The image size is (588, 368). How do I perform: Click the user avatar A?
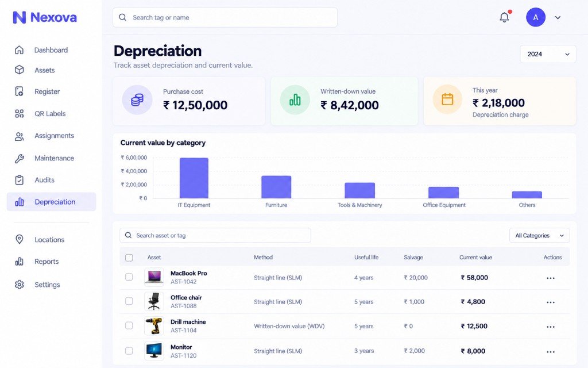pos(536,17)
